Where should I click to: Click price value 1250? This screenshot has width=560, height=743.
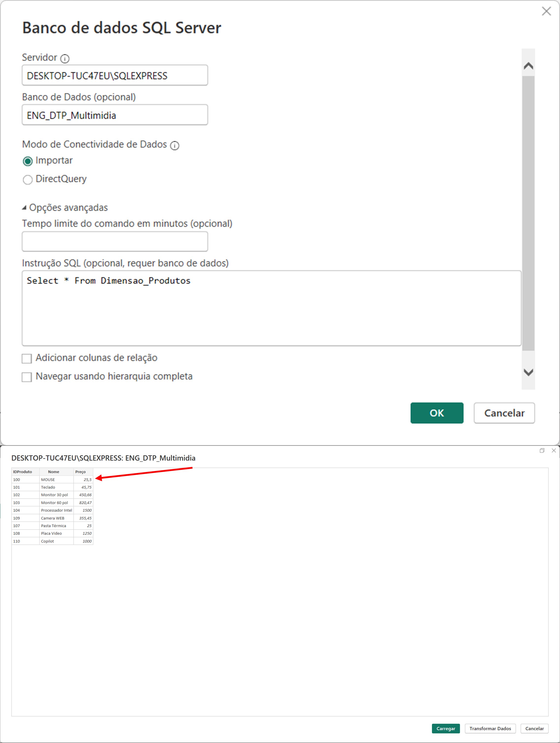83,533
